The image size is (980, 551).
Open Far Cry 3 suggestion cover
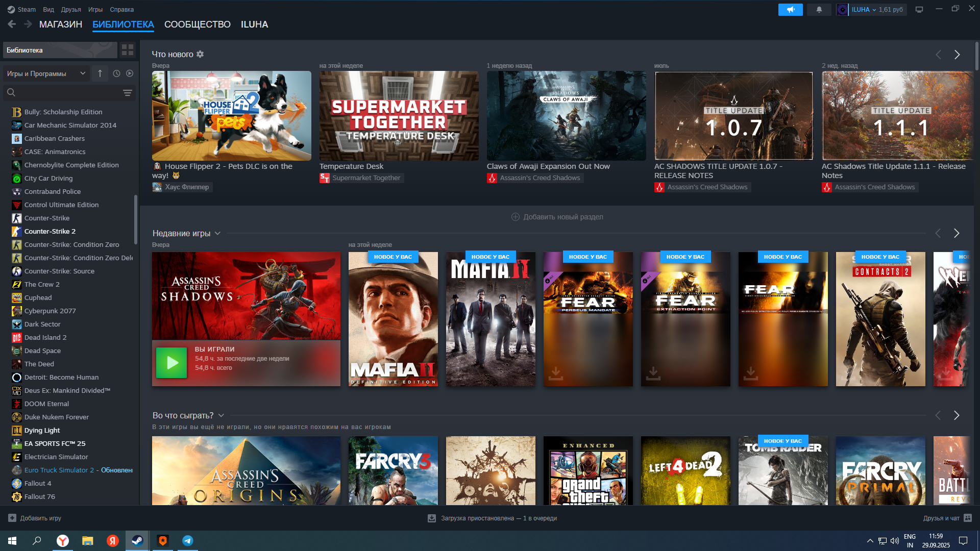point(393,470)
